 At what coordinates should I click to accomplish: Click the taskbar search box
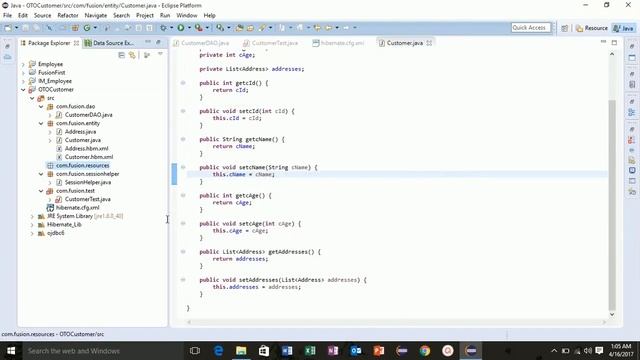click(x=103, y=351)
